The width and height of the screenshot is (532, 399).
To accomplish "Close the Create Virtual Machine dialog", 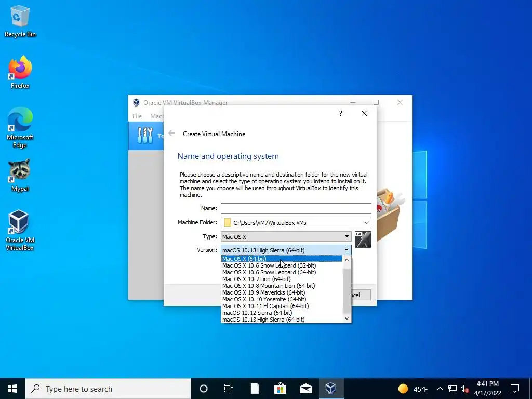I will (x=364, y=113).
